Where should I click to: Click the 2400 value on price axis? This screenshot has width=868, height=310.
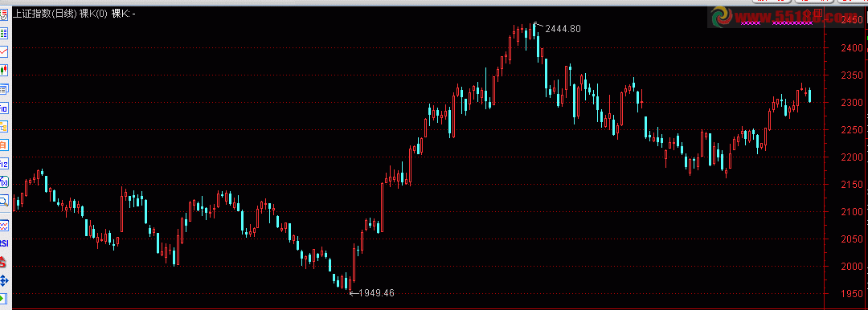pyautogui.click(x=851, y=48)
